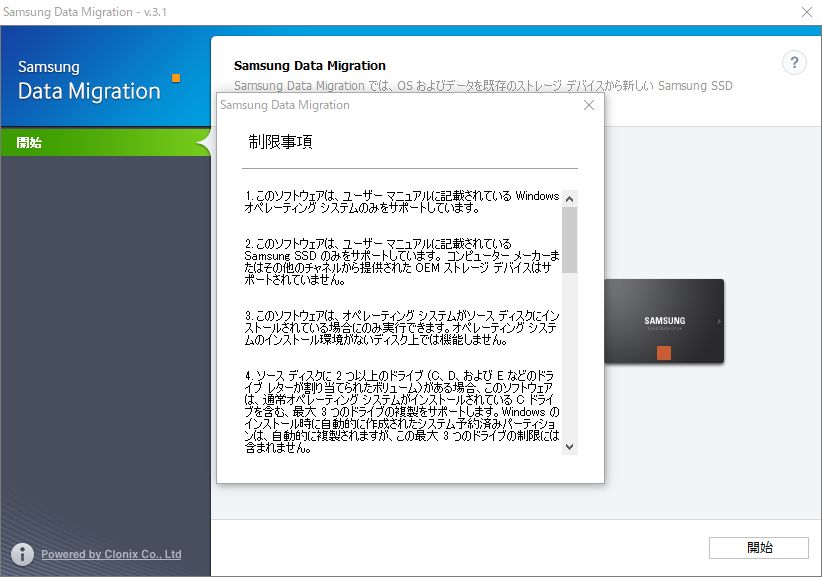Click the scrollbar down arrow in dialog

click(x=569, y=447)
